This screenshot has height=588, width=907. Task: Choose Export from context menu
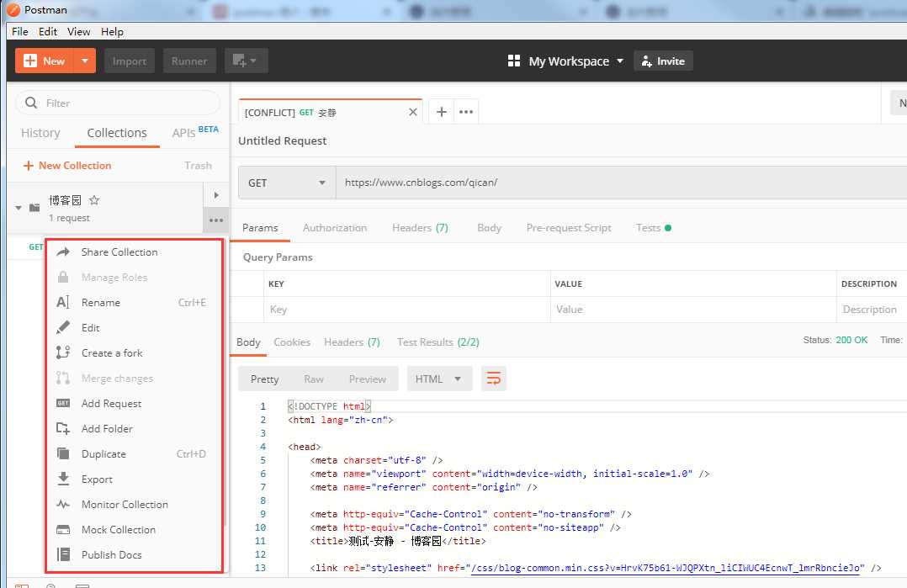coord(135,479)
